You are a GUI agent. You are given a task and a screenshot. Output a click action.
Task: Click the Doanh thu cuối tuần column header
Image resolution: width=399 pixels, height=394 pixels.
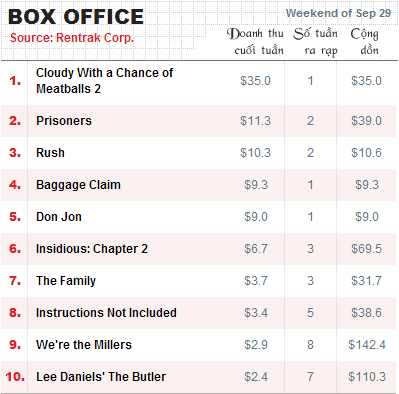255,42
